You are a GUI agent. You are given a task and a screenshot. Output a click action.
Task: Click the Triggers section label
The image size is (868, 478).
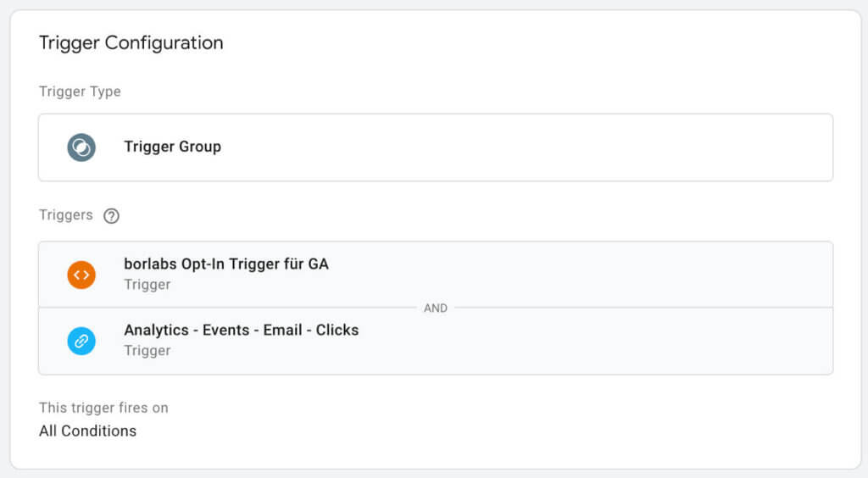pyautogui.click(x=66, y=214)
